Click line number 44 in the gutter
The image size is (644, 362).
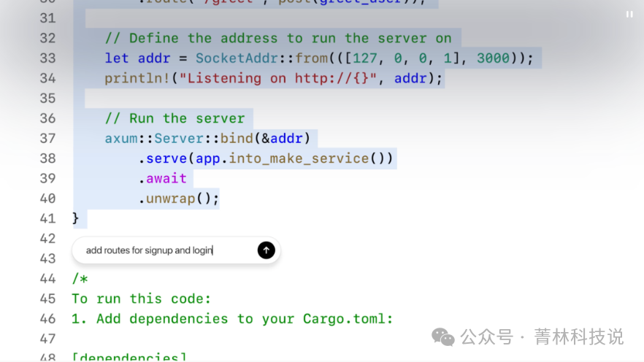[47, 278]
